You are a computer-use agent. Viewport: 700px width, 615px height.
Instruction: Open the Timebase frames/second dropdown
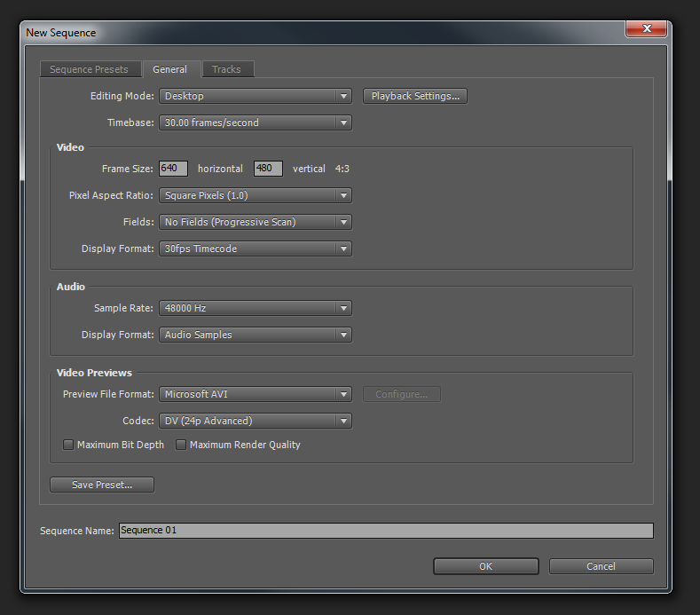256,122
